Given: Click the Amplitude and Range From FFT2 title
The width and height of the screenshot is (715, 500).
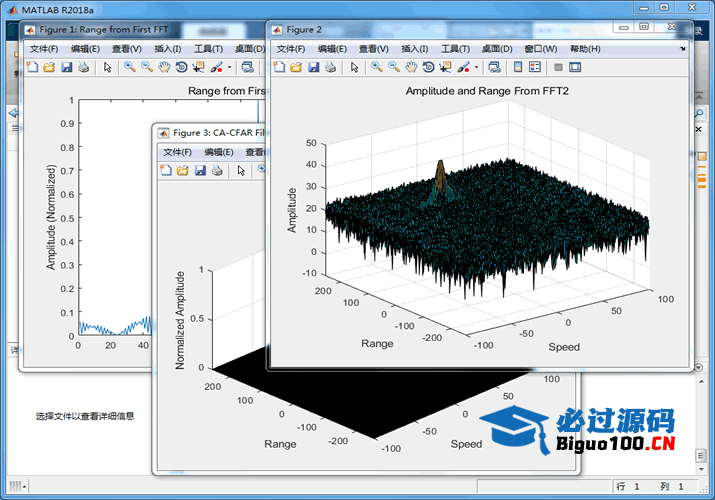Looking at the screenshot, I should click(x=487, y=91).
